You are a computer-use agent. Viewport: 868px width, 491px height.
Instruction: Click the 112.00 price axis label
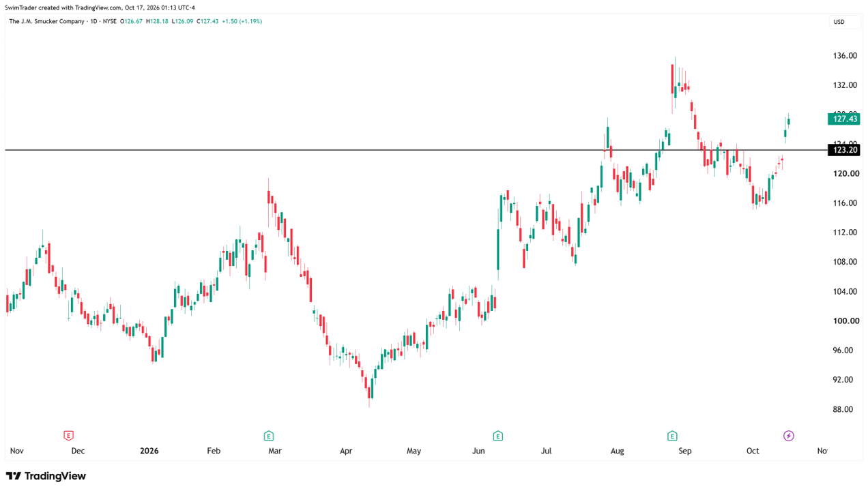(x=845, y=233)
